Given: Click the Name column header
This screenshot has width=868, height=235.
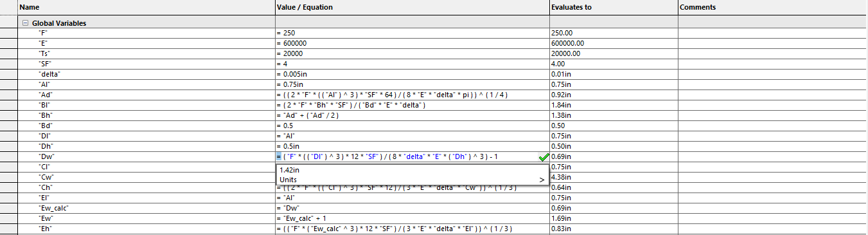Looking at the screenshot, I should (x=146, y=7).
